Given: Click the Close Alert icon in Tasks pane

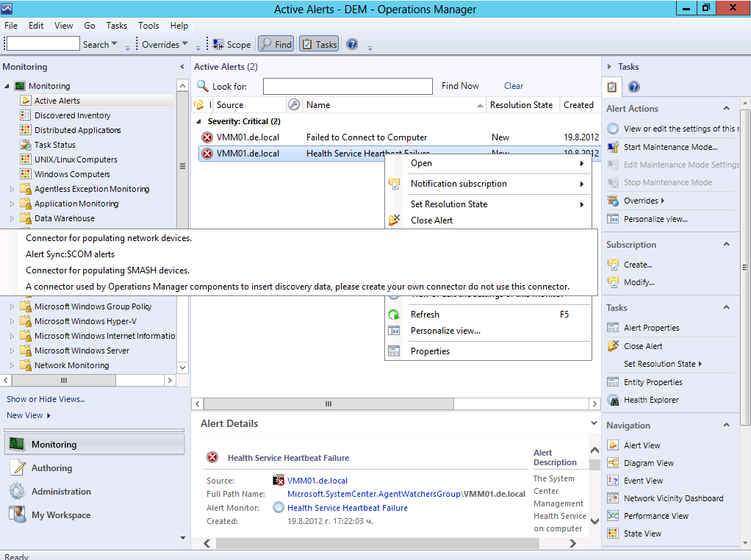Looking at the screenshot, I should [613, 346].
